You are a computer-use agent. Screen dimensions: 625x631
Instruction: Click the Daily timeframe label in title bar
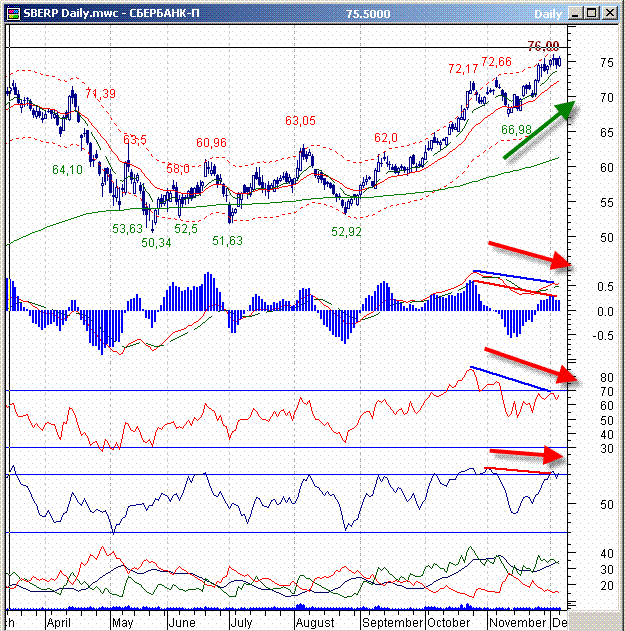(547, 15)
